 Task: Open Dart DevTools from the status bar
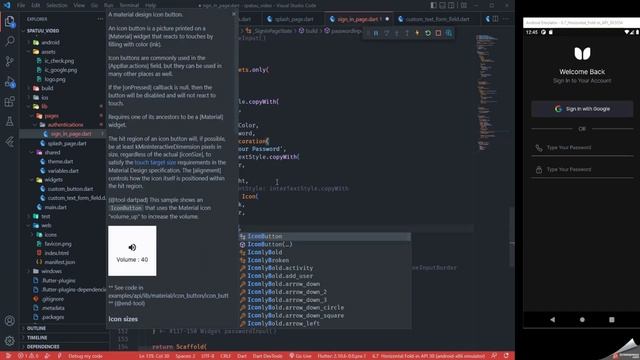(x=267, y=356)
